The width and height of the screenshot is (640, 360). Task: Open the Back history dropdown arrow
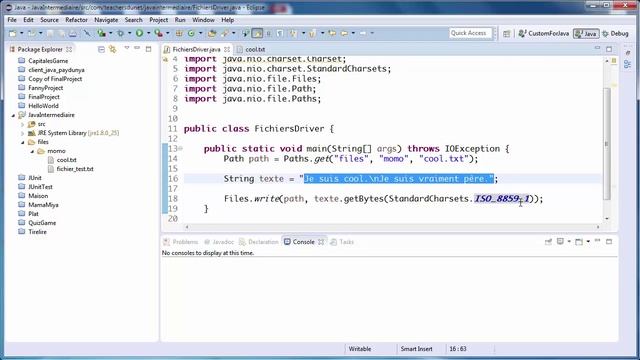(353, 33)
